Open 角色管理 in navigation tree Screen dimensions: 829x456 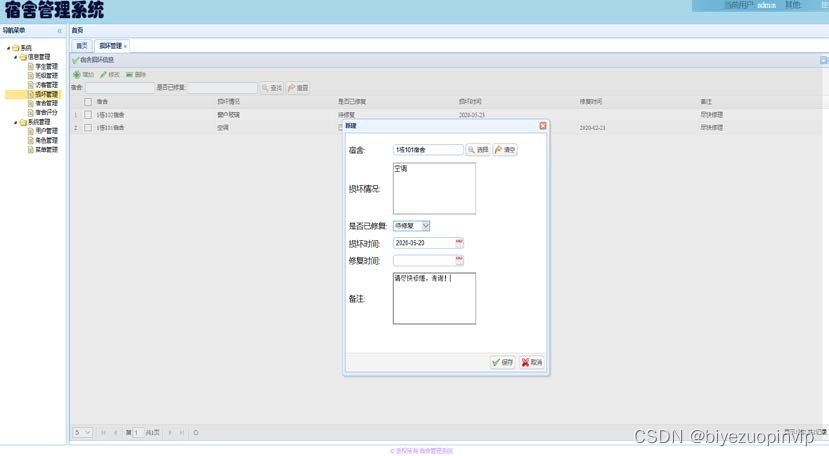pos(46,140)
